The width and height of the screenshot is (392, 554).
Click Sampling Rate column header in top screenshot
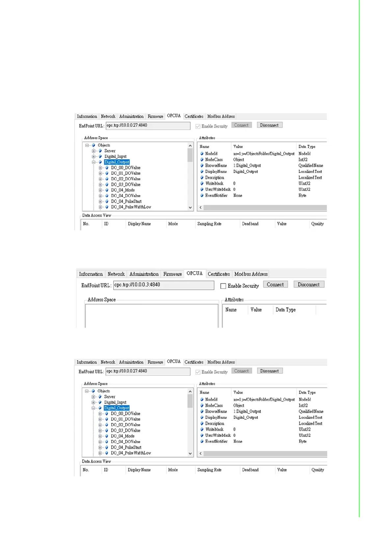tap(209, 224)
